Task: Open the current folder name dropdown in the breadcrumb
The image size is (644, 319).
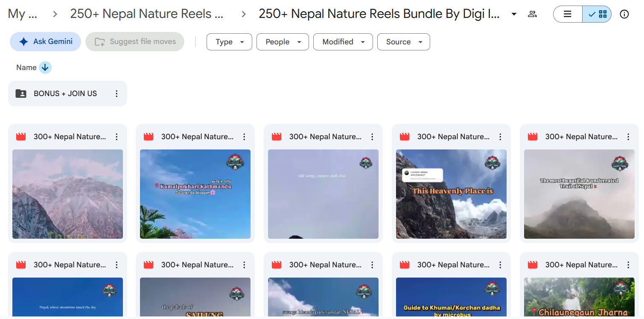Action: [514, 14]
